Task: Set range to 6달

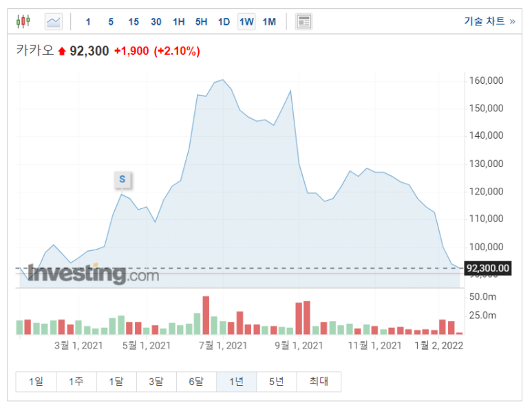Action: pyautogui.click(x=196, y=382)
